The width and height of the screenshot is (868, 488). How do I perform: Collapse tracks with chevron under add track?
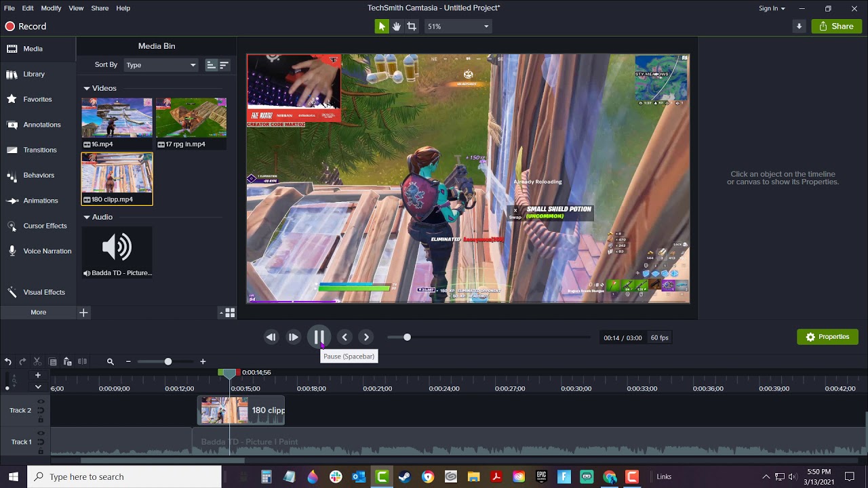click(x=38, y=387)
